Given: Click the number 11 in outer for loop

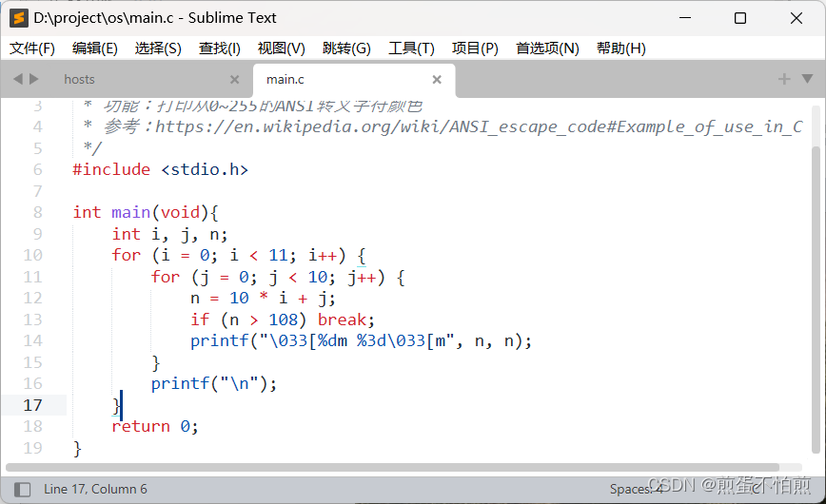Looking at the screenshot, I should tap(278, 256).
